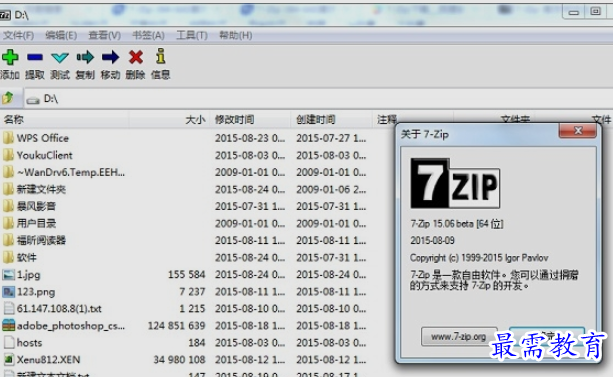The image size is (613, 377).
Task: Select the 123.png image file icon
Action: pyautogui.click(x=8, y=292)
